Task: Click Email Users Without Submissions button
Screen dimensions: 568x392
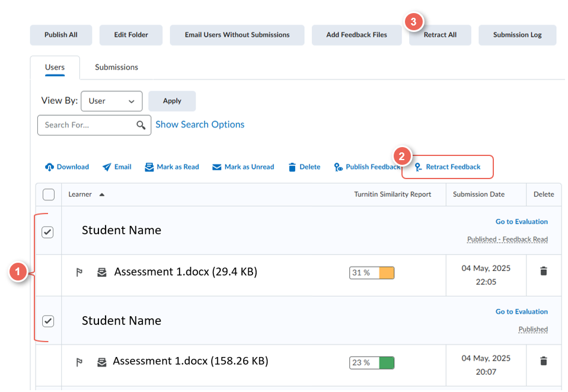Action: 237,35
